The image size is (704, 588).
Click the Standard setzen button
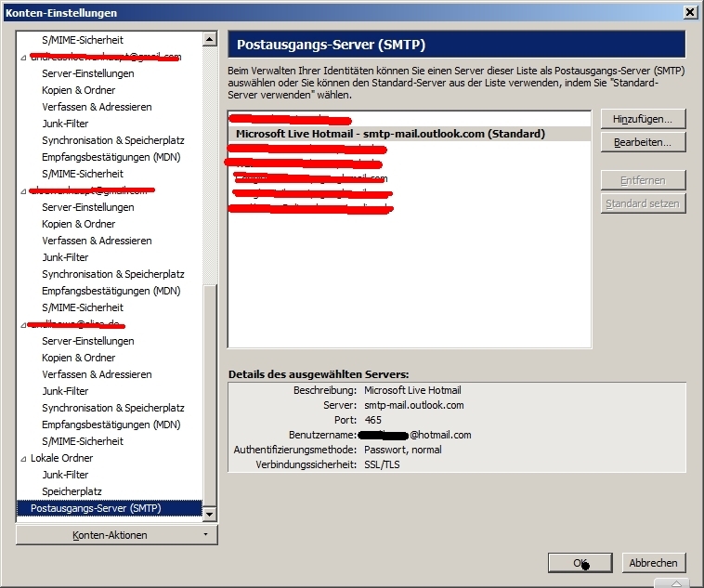643,204
